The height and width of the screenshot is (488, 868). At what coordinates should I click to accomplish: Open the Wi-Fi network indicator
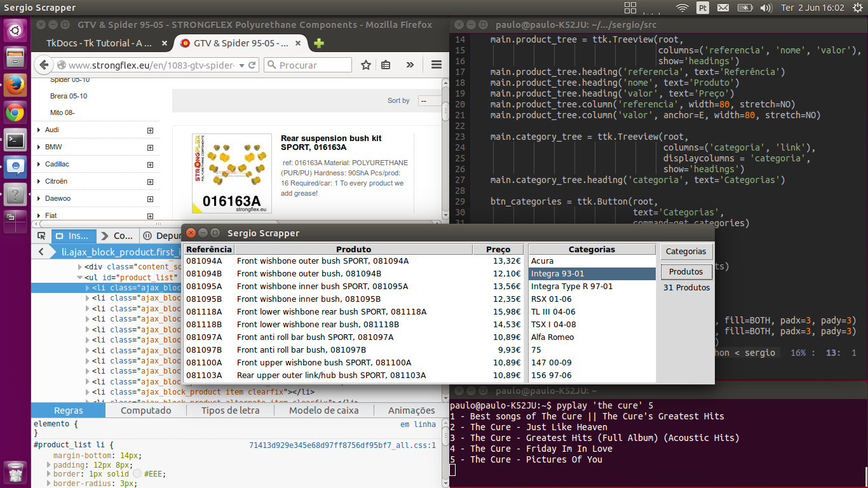(x=682, y=8)
